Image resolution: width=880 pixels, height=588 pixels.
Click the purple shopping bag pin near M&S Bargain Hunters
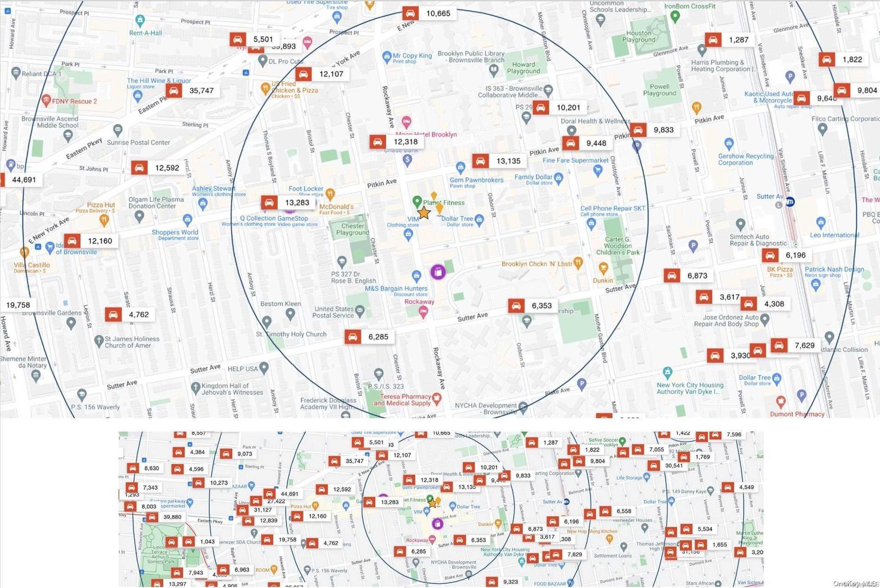coord(438,272)
